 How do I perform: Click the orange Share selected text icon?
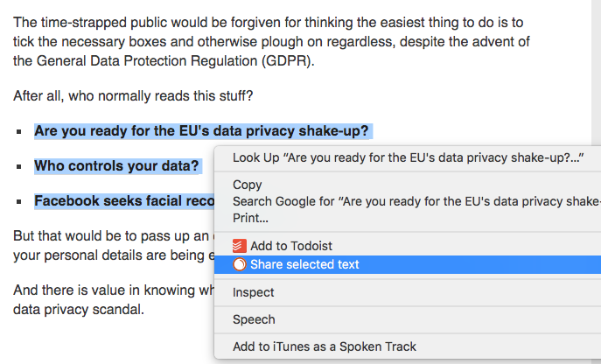pos(239,264)
